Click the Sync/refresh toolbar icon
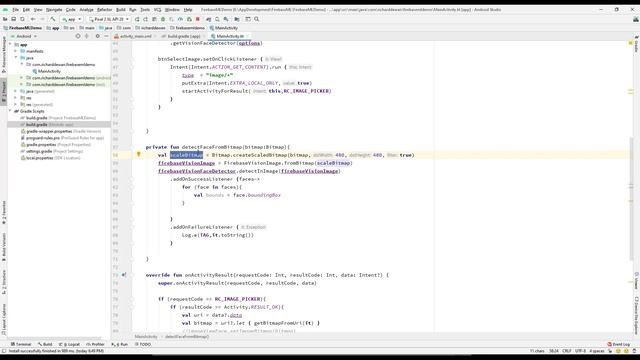Image resolution: width=640 pixels, height=360 pixels. (22, 19)
